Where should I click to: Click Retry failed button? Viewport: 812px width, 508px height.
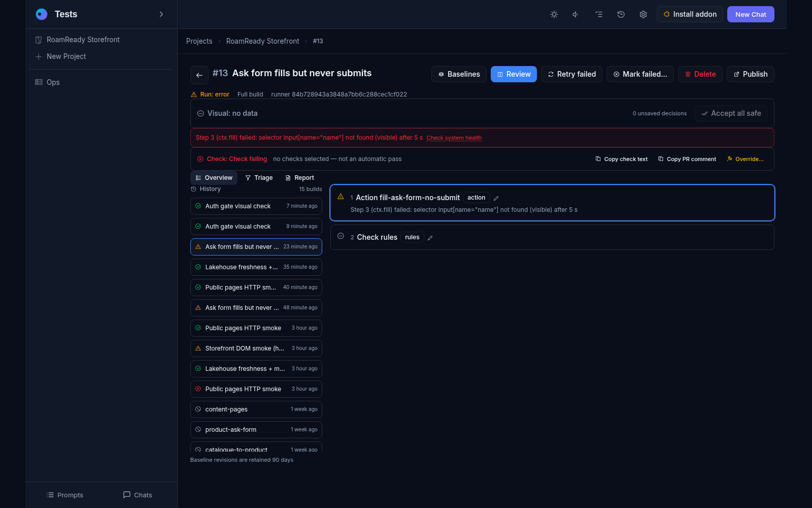click(x=571, y=74)
